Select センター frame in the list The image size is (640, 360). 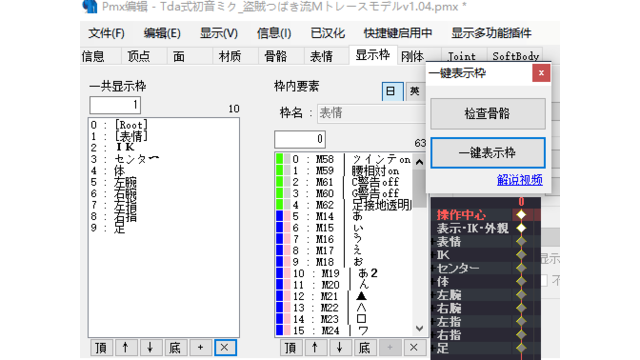(163, 159)
